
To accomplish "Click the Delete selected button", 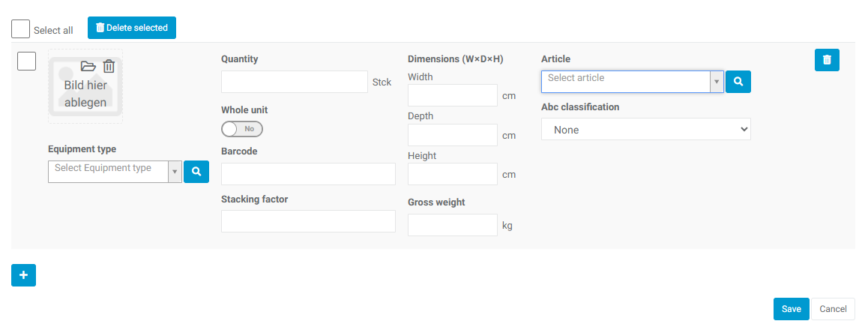I will point(132,28).
